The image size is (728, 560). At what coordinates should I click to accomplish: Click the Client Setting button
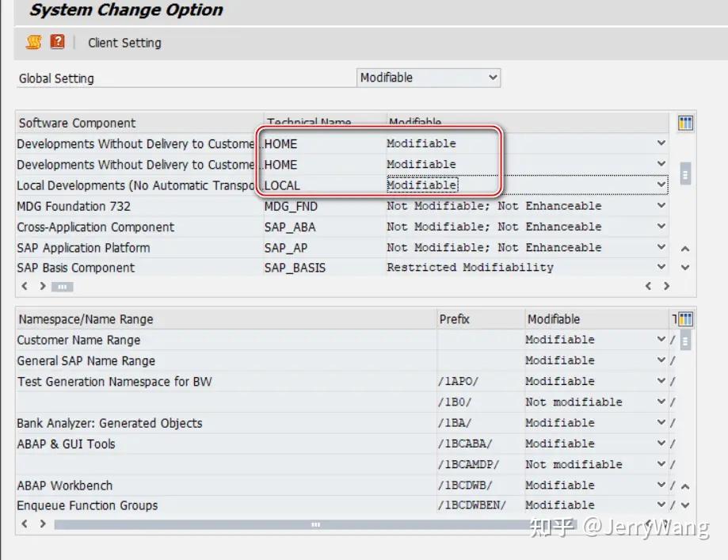coord(124,43)
